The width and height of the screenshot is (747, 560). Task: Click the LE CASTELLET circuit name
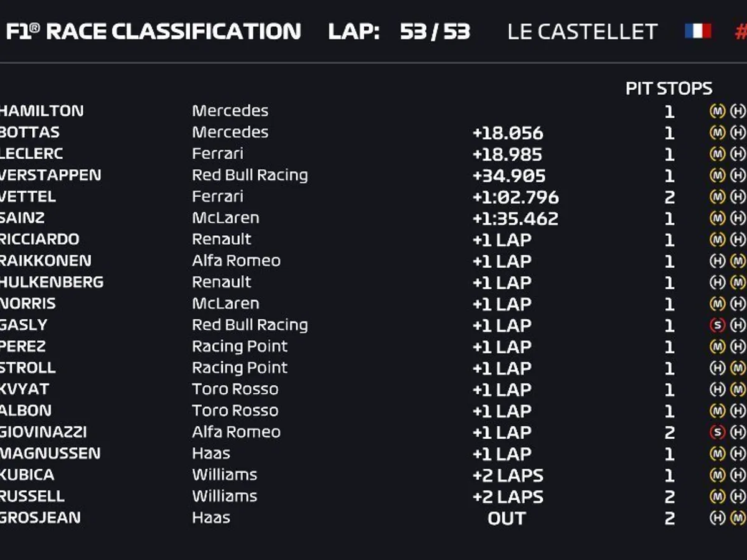582,32
